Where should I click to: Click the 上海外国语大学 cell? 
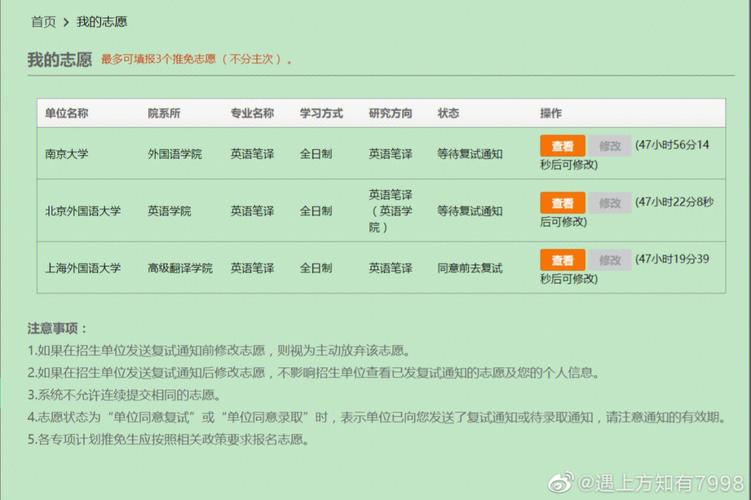click(83, 268)
